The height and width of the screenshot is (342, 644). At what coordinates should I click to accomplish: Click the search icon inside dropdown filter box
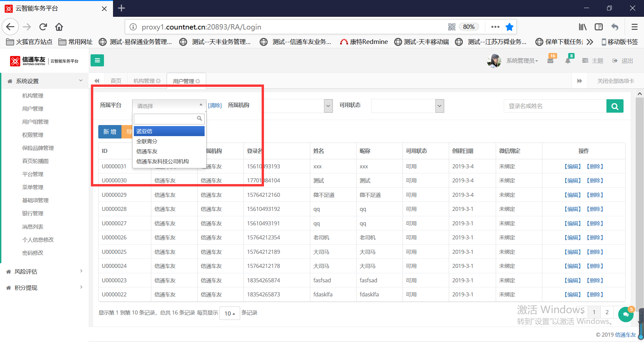point(199,118)
